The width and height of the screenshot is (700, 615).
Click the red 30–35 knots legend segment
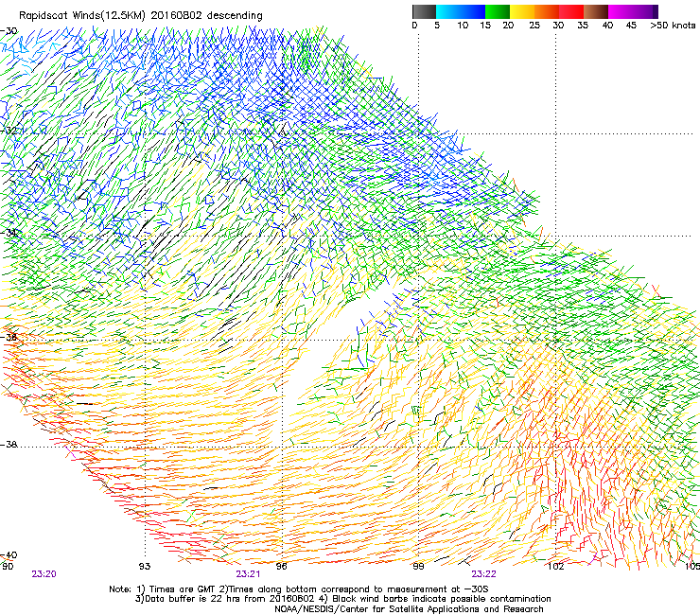[x=571, y=11]
